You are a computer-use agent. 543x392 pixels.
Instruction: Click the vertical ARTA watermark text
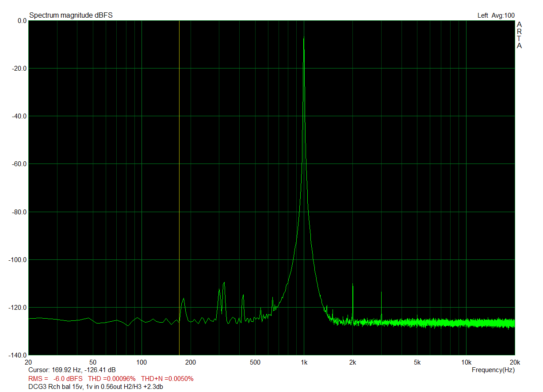point(519,35)
